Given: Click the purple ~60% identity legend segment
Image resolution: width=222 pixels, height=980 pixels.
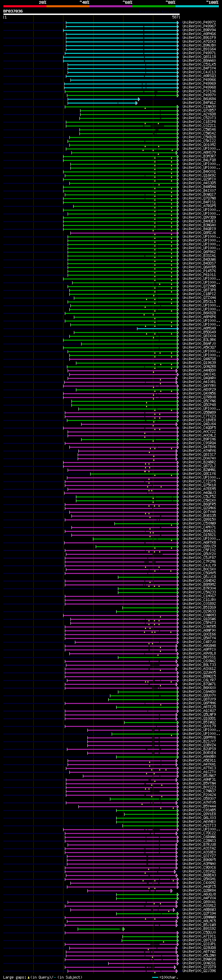Looking at the screenshot, I should tap(111, 6).
